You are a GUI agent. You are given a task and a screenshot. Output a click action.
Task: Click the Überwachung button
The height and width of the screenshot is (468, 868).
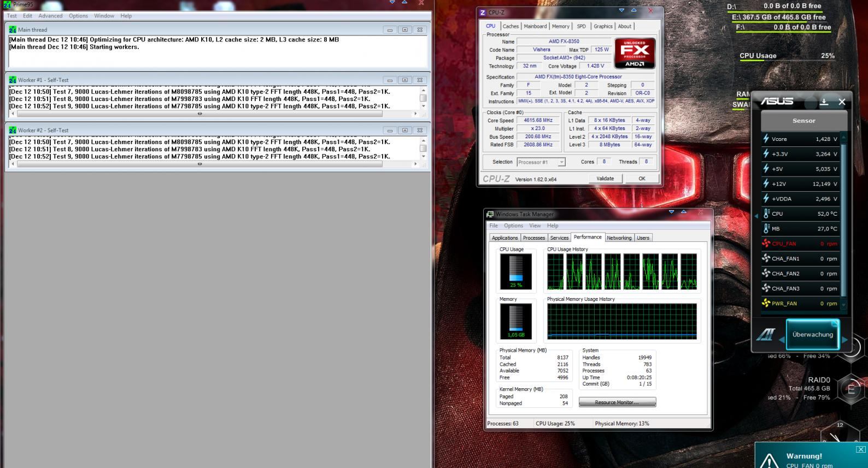813,334
